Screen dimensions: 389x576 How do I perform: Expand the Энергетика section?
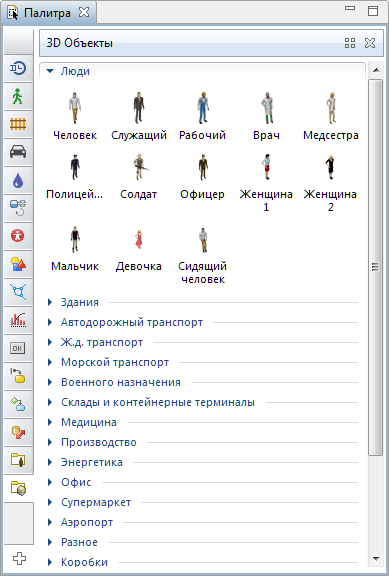click(50, 462)
